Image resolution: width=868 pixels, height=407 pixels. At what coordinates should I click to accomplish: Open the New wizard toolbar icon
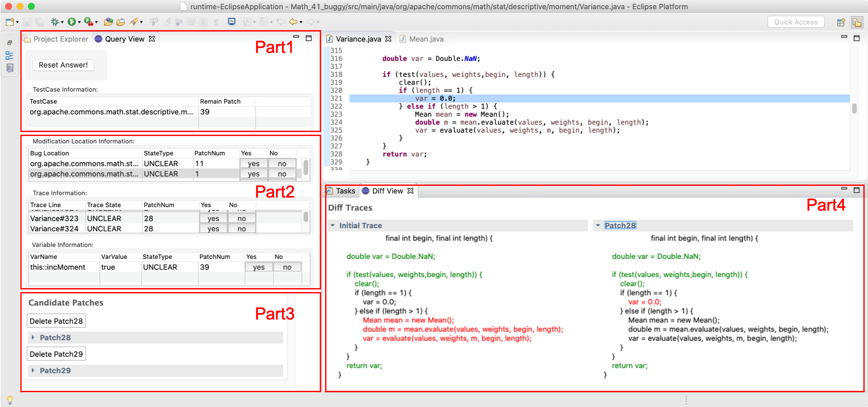coord(10,22)
